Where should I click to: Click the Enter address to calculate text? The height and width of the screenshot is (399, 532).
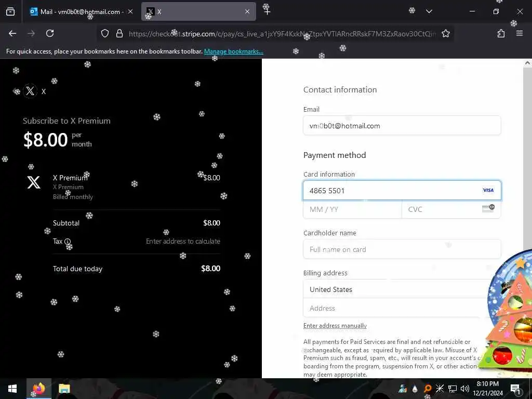(183, 241)
